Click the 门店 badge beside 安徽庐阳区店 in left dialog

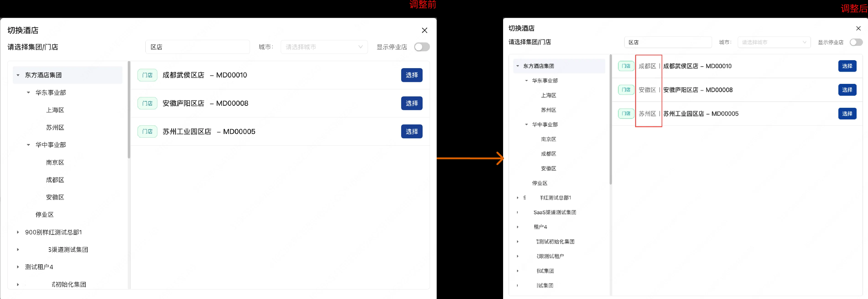pos(147,103)
